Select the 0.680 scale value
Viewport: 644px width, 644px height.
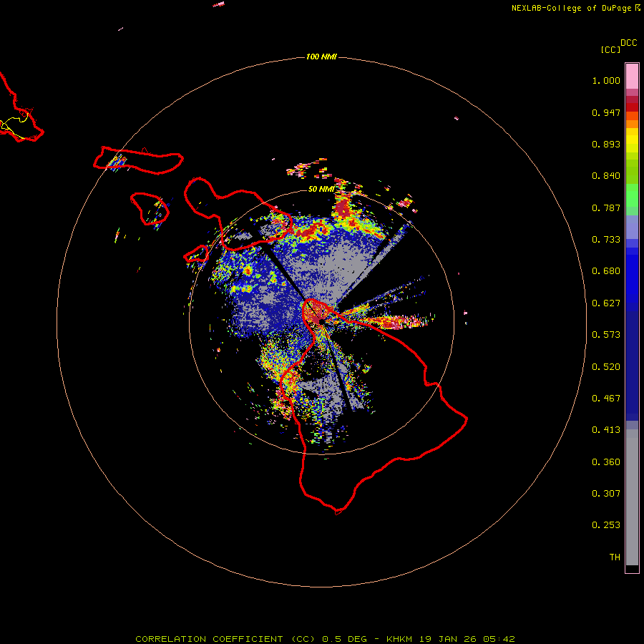point(606,271)
